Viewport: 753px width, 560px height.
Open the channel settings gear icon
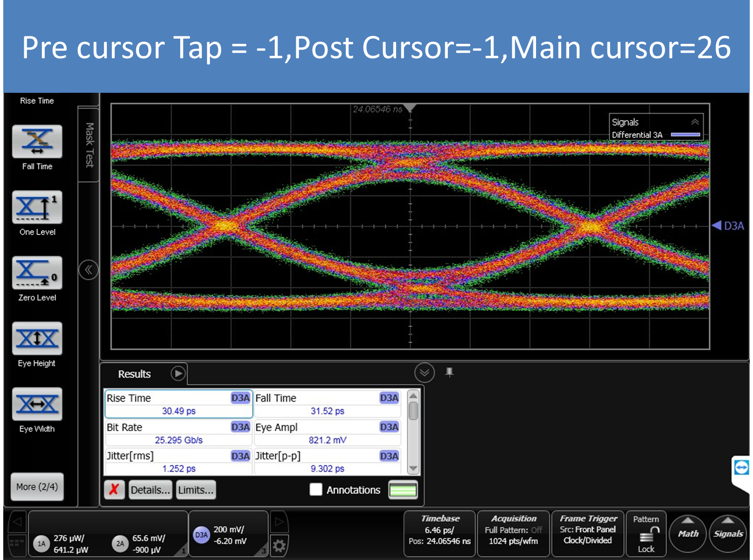[x=279, y=546]
